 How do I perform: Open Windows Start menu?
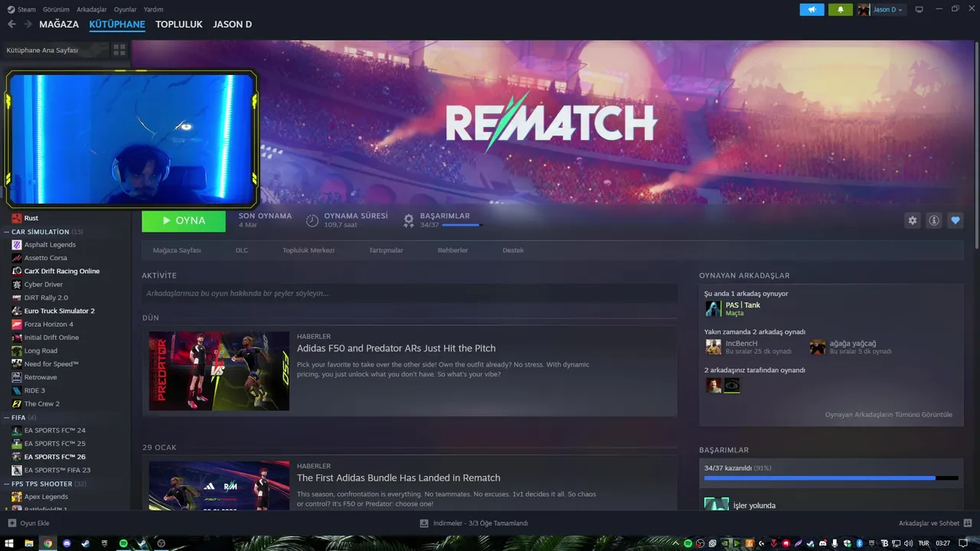pyautogui.click(x=10, y=543)
